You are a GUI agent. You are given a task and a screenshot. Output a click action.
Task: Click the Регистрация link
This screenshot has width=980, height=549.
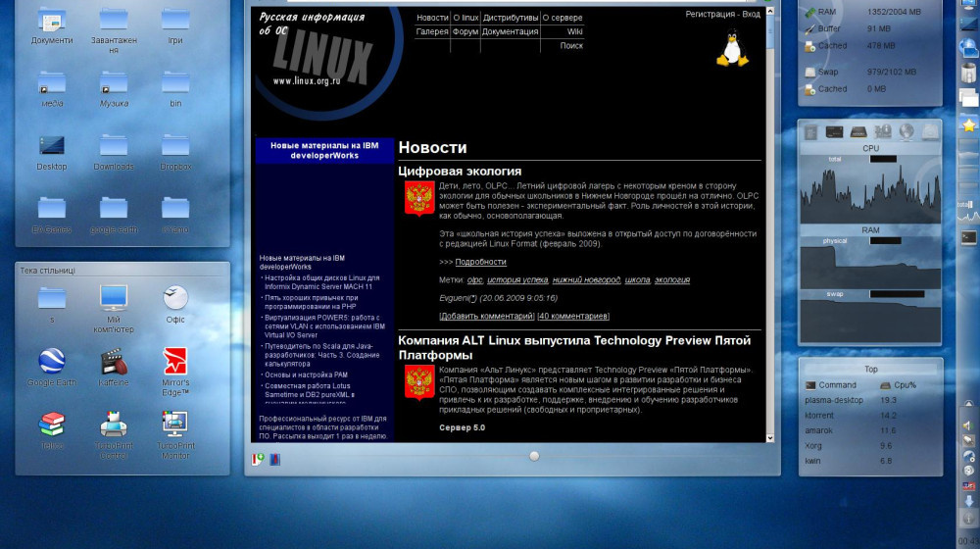(x=710, y=14)
